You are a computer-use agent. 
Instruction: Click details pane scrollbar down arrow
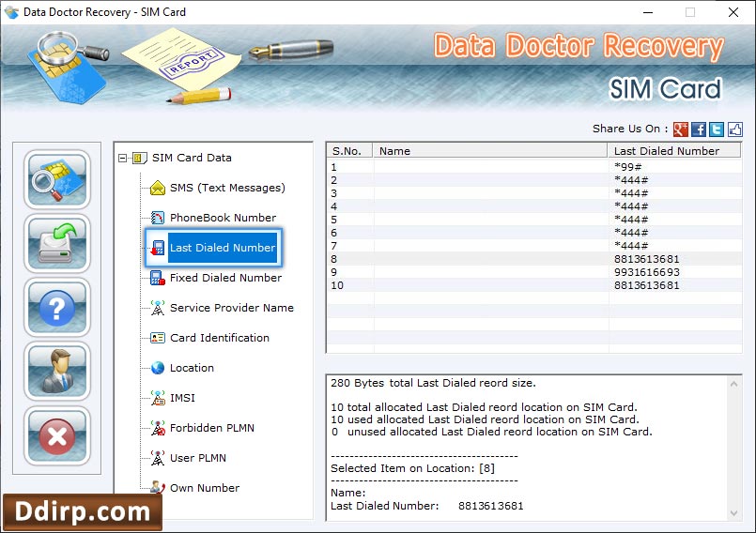(x=733, y=512)
